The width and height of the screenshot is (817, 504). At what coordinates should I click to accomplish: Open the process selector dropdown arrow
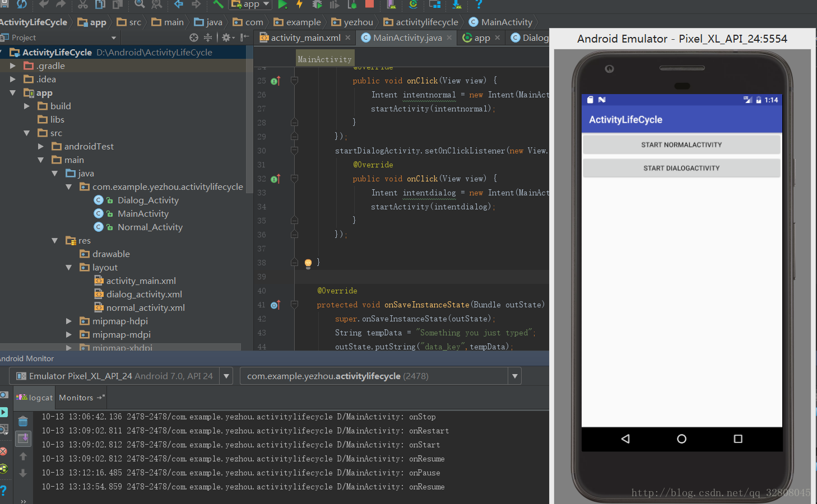515,376
